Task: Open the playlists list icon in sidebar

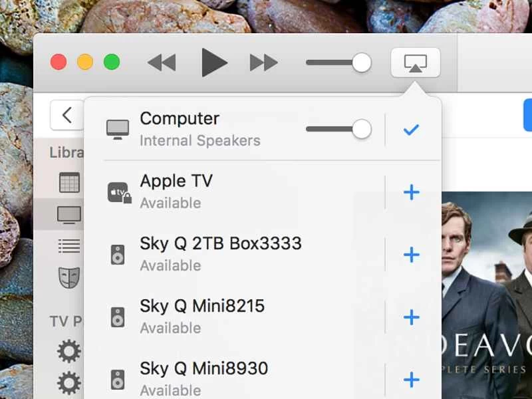Action: [69, 246]
